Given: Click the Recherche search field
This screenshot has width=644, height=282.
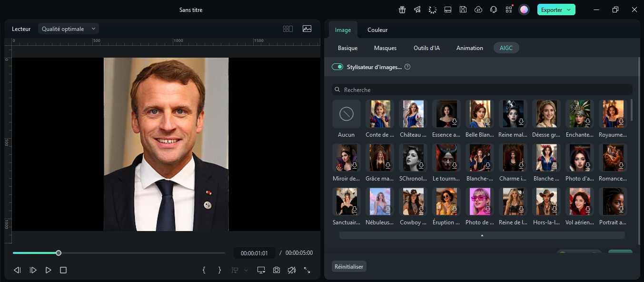Looking at the screenshot, I should point(482,90).
